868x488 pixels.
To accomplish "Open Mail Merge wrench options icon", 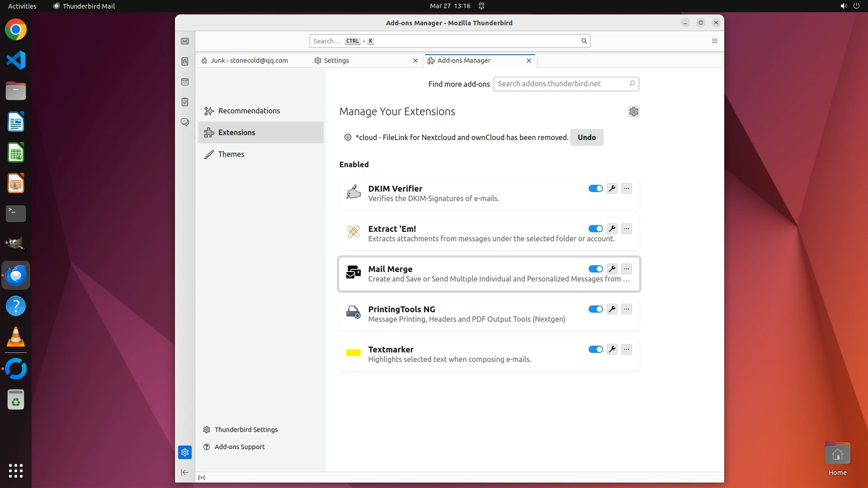I will coord(612,269).
